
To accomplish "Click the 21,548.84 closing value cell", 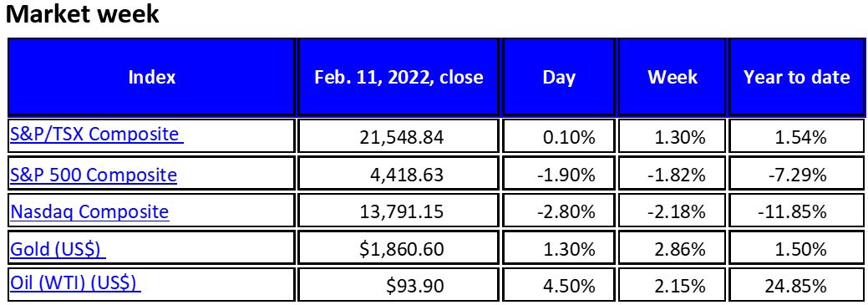I will click(x=398, y=135).
